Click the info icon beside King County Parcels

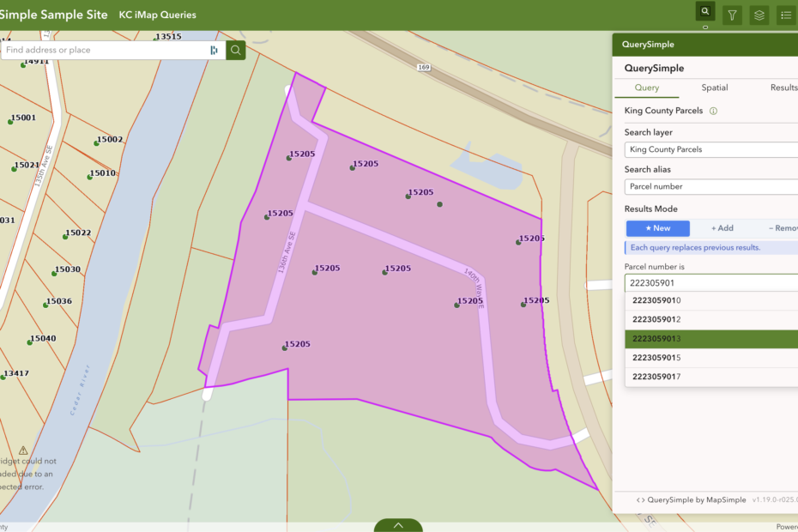coord(713,111)
